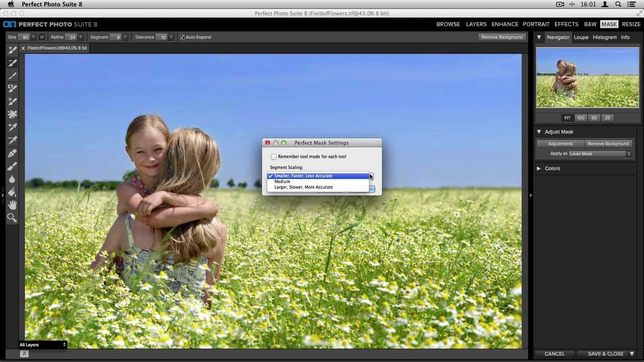The height and width of the screenshot is (362, 644).
Task: Select the Bucket fill tool
Action: tap(13, 192)
